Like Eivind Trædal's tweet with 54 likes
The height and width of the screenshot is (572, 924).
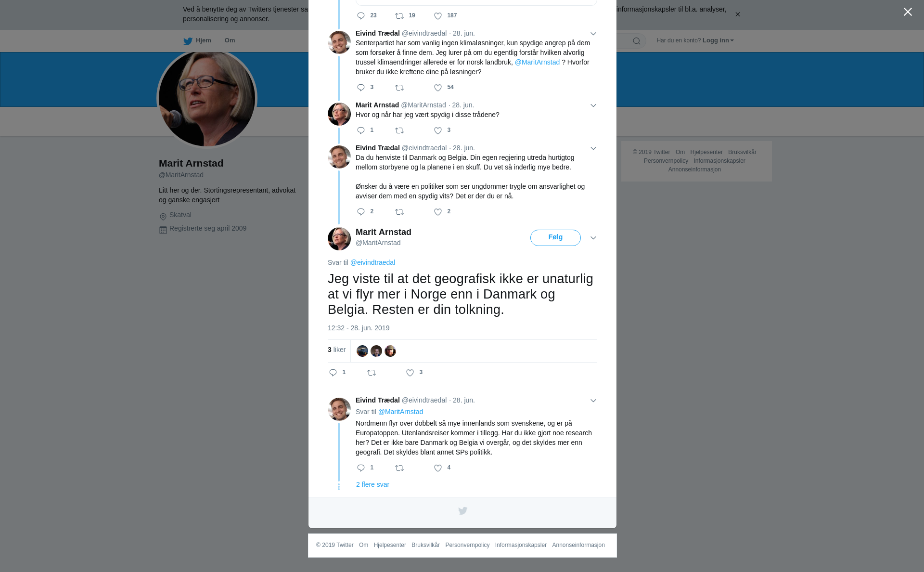pyautogui.click(x=438, y=88)
